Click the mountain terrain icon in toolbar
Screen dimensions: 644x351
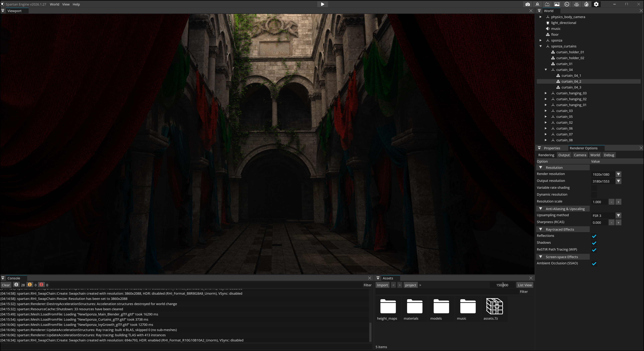tap(547, 4)
